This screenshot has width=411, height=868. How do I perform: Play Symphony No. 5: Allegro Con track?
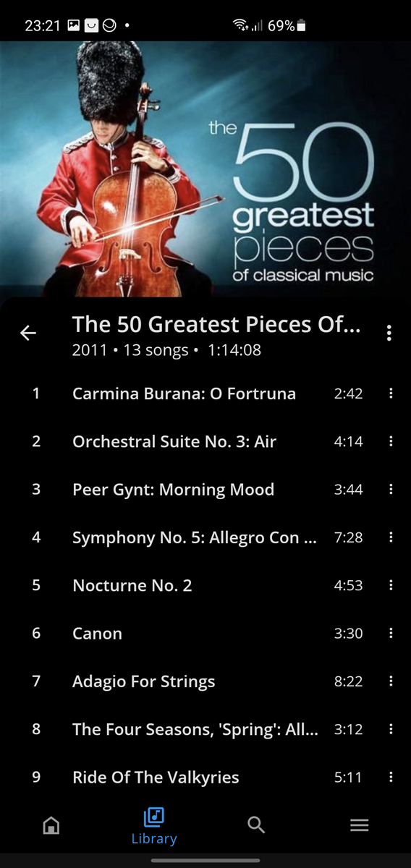coord(194,537)
